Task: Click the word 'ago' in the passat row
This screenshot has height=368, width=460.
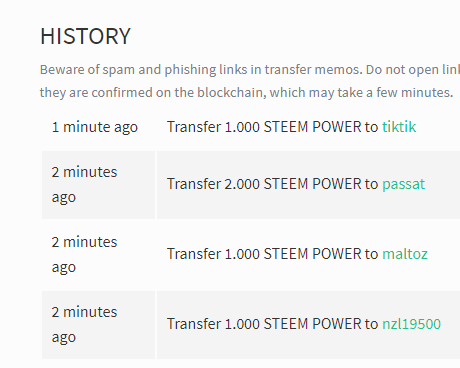Action: (64, 198)
